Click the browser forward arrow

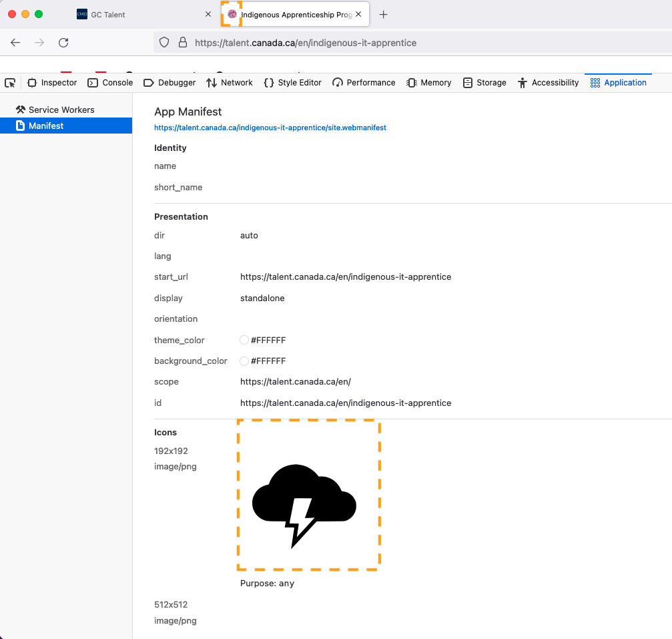pyautogui.click(x=39, y=43)
